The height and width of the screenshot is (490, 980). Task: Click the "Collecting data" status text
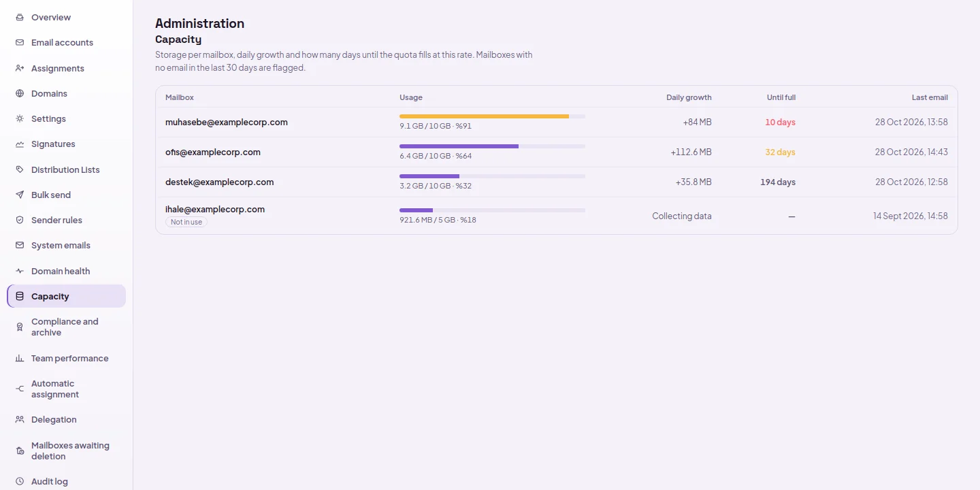point(682,216)
